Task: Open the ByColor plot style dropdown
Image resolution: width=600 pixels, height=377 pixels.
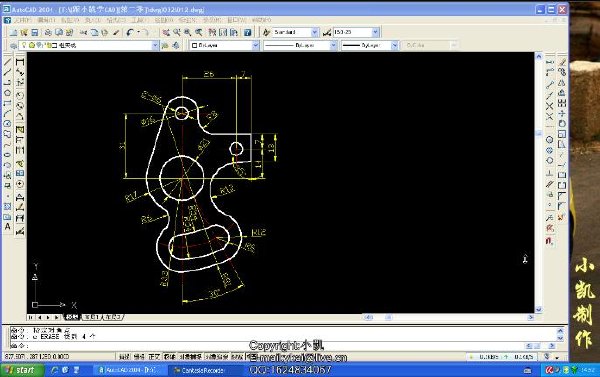Action: (x=454, y=46)
